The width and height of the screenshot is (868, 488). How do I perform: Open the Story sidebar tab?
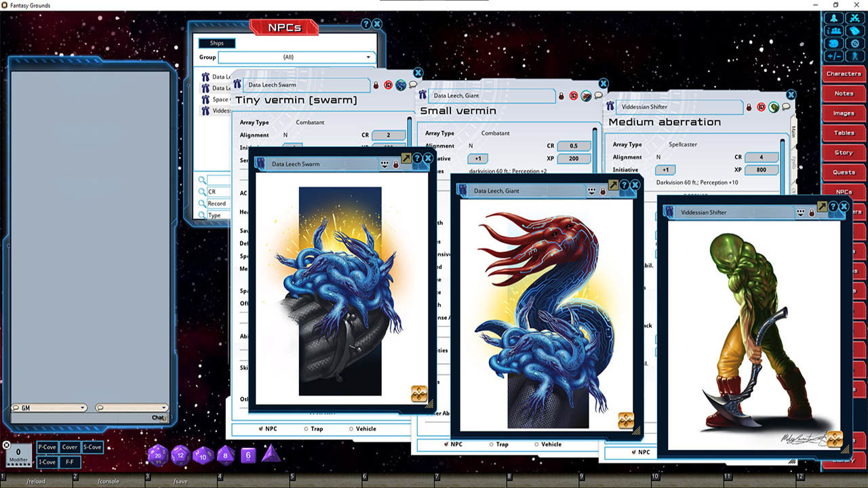[x=844, y=152]
